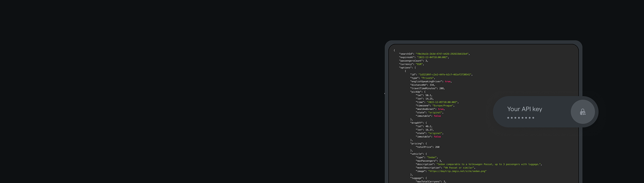The image size is (644, 183).
Task: Click the "distanceKm": 334 line
Action: [423, 85]
